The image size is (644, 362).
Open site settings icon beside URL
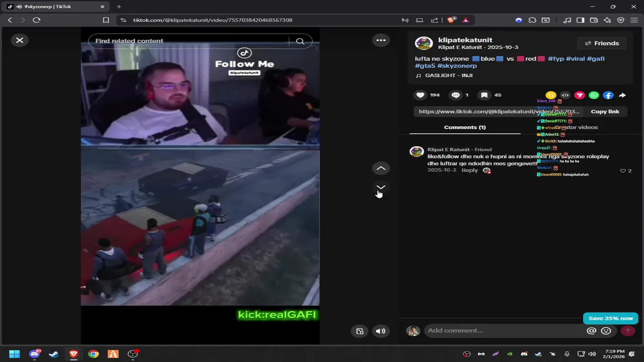[x=123, y=20]
